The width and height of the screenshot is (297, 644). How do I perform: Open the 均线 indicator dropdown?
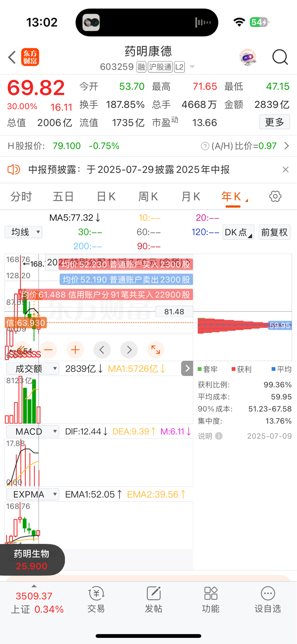(24, 232)
